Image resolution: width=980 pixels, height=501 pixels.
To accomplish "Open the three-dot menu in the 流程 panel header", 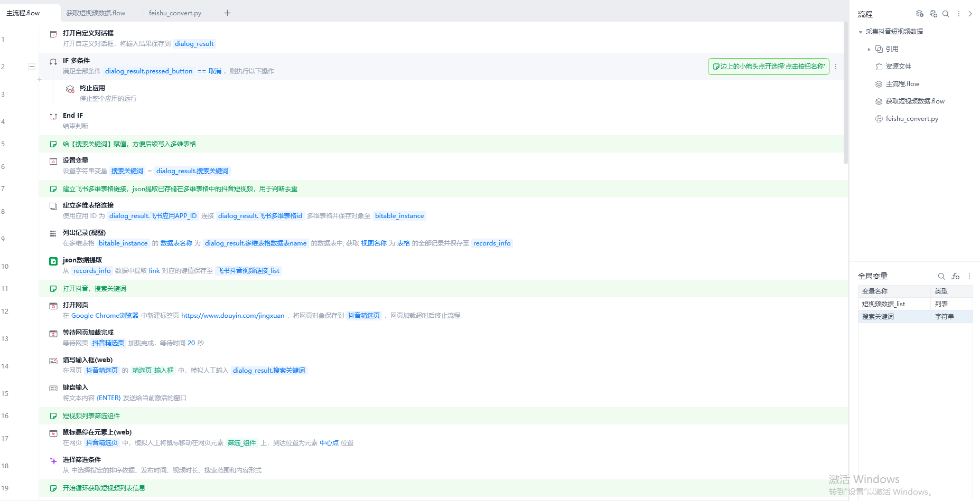I will click(x=959, y=14).
